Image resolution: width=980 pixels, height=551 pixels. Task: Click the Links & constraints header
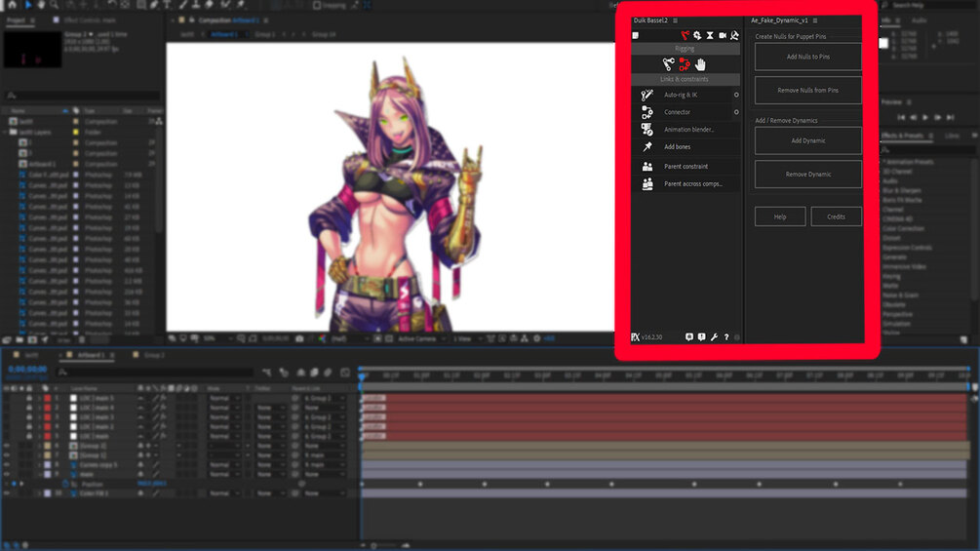point(685,79)
